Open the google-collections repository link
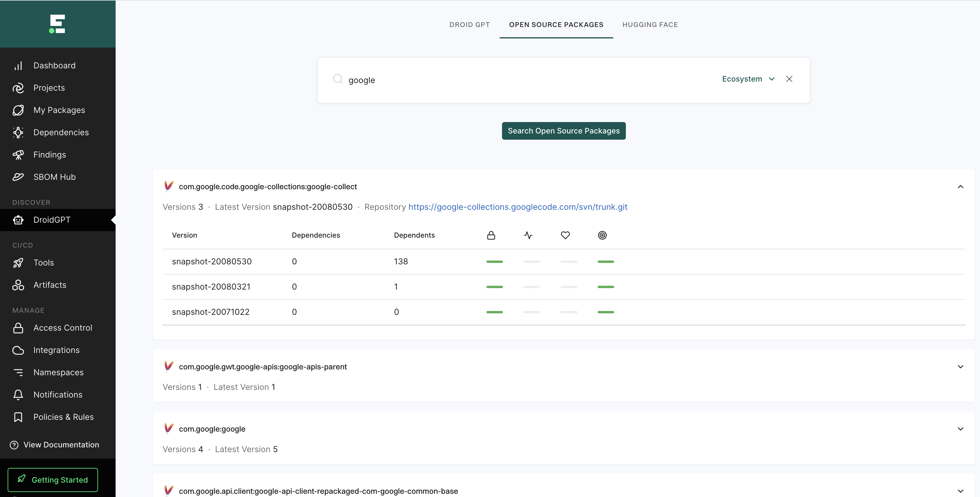Image resolution: width=980 pixels, height=497 pixels. point(518,207)
